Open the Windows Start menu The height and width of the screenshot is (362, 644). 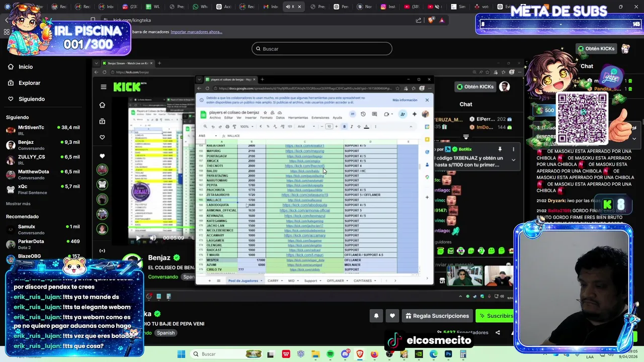click(x=181, y=354)
